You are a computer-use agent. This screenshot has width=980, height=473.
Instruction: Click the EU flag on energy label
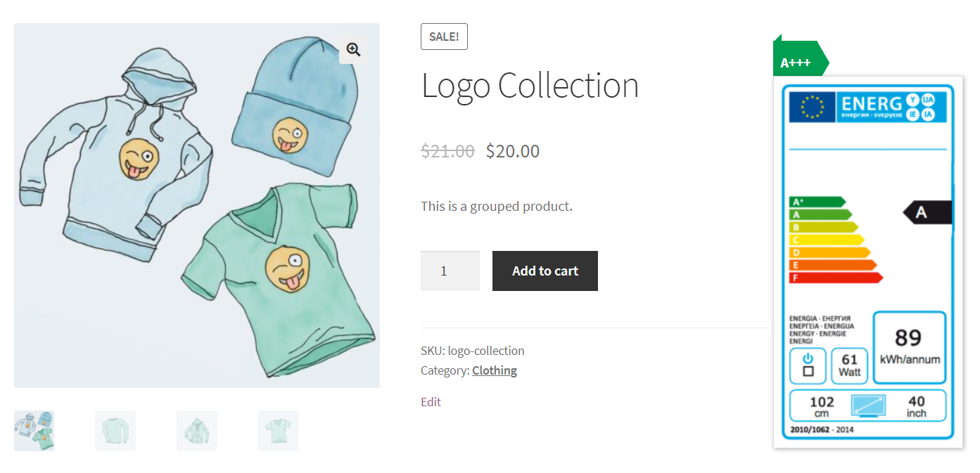pyautogui.click(x=812, y=107)
